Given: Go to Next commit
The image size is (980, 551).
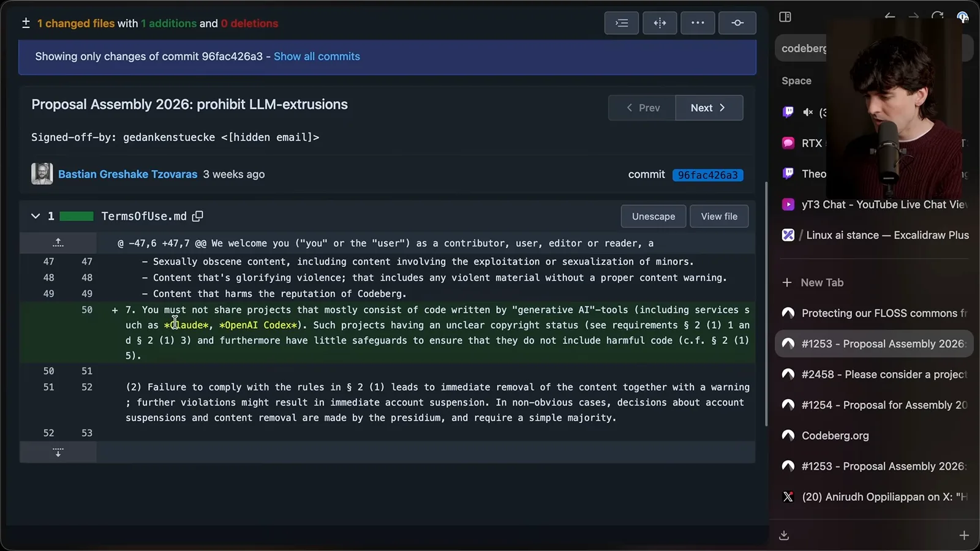Looking at the screenshot, I should click(x=709, y=108).
